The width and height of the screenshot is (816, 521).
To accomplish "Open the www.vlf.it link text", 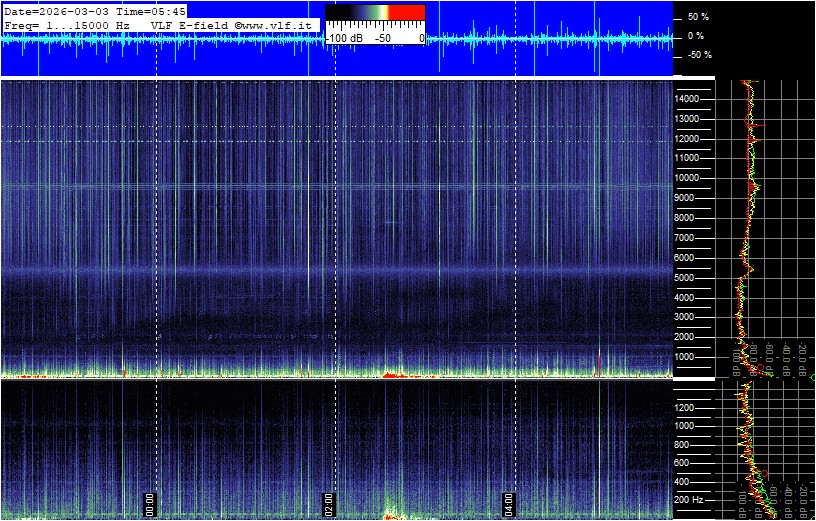I will point(277,24).
